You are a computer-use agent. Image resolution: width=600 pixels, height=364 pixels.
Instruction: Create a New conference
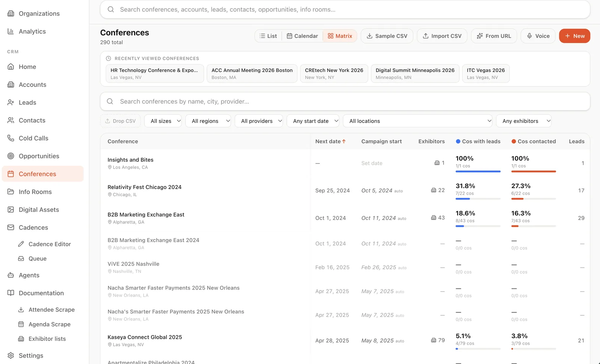(x=574, y=36)
